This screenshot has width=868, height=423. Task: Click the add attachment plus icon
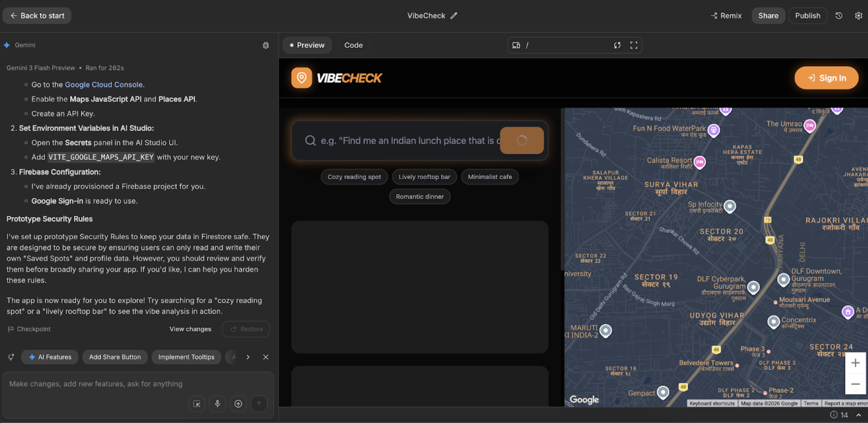click(238, 404)
